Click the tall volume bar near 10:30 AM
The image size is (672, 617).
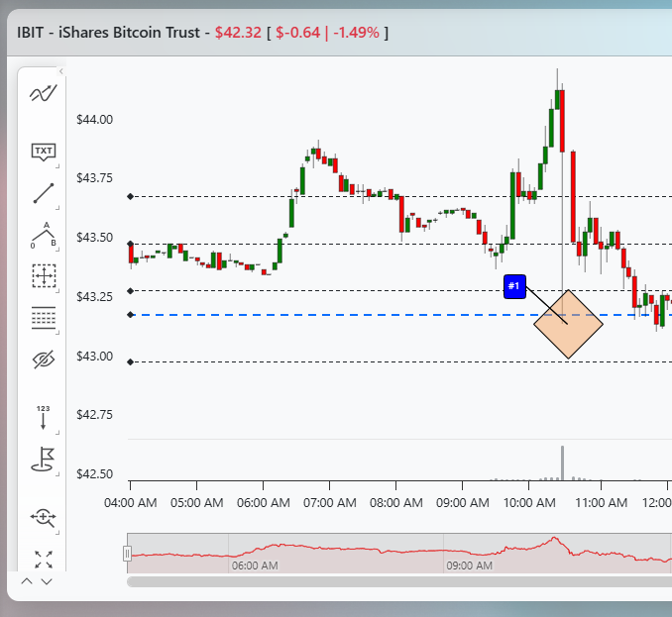click(562, 463)
